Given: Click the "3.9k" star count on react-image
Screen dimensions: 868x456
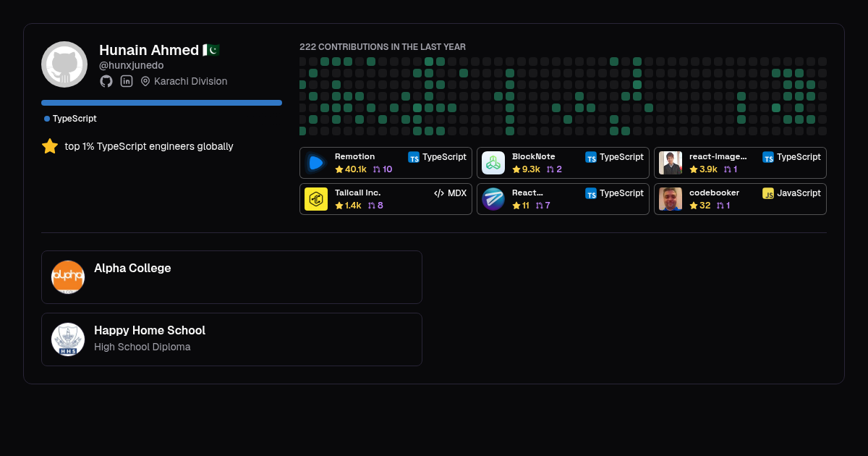Looking at the screenshot, I should 709,169.
